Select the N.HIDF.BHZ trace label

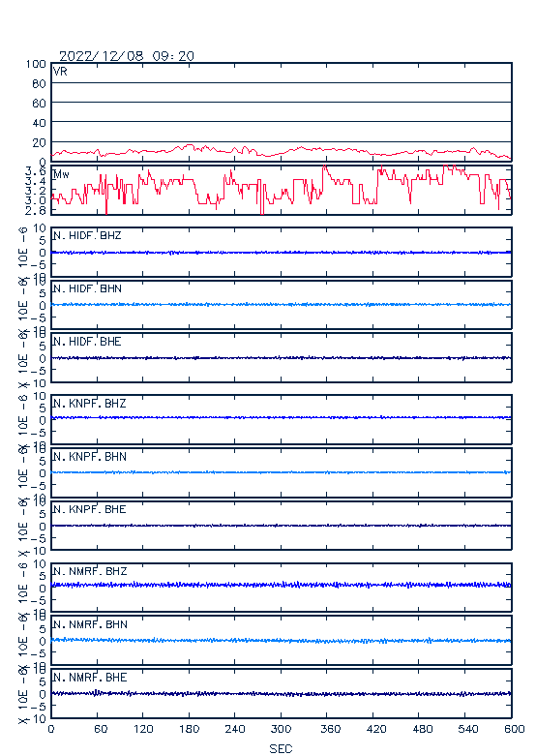click(87, 235)
